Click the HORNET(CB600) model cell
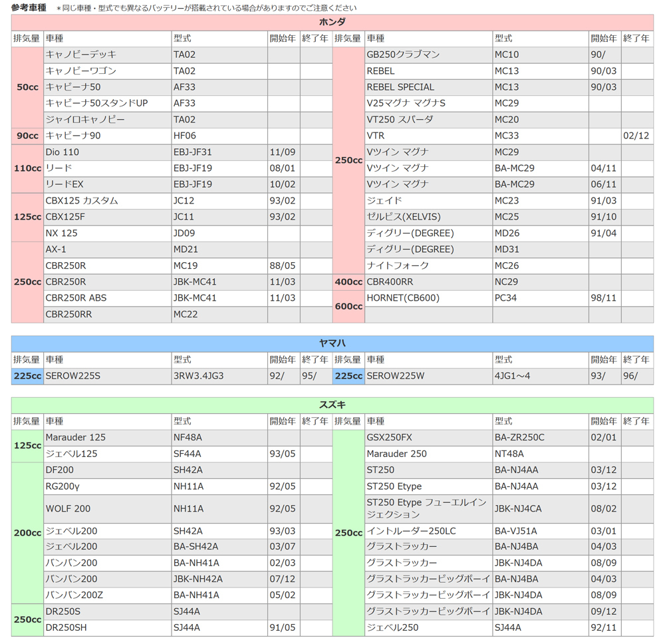This screenshot has width=665, height=644. pyautogui.click(x=428, y=298)
